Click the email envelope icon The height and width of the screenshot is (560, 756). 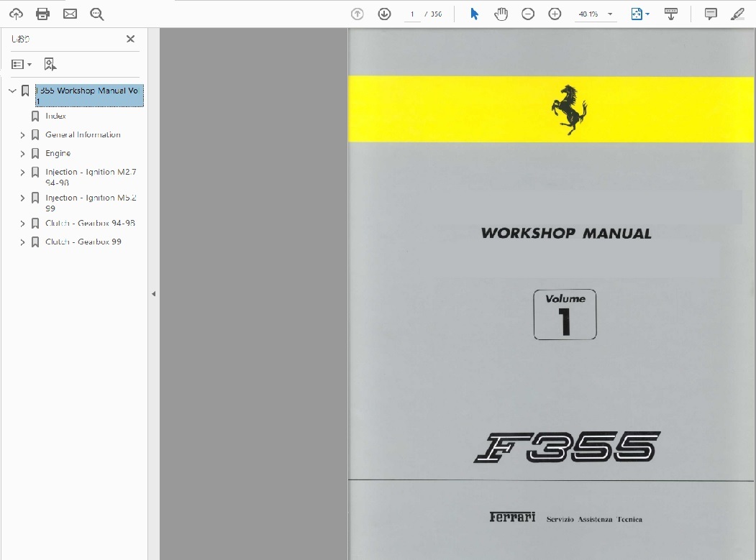point(70,14)
